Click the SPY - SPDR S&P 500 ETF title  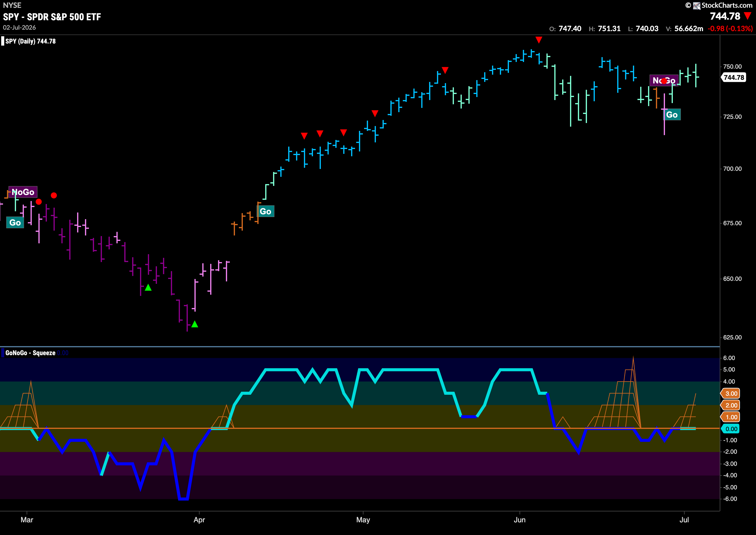[x=52, y=17]
